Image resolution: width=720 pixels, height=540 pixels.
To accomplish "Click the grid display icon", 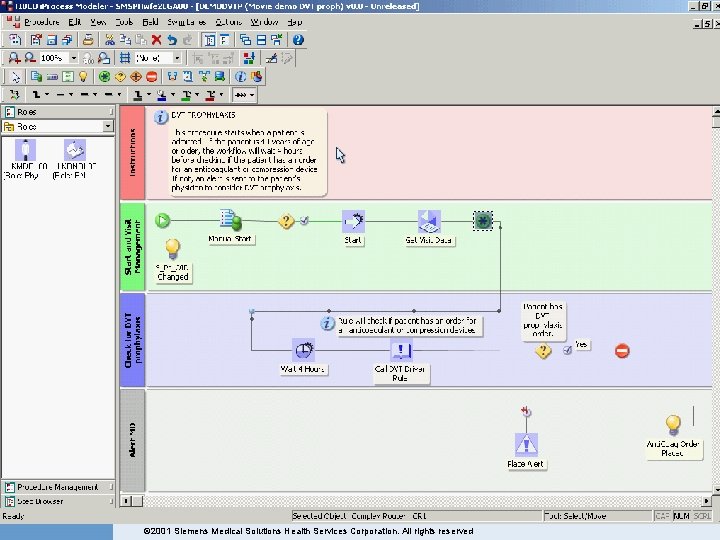I will [x=124, y=58].
